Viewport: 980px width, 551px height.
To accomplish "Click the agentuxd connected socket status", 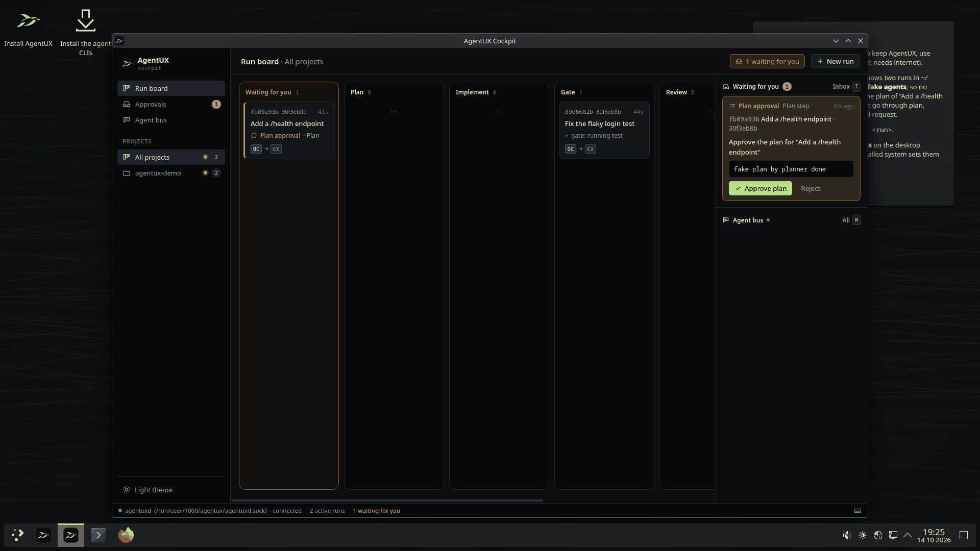I will (210, 511).
